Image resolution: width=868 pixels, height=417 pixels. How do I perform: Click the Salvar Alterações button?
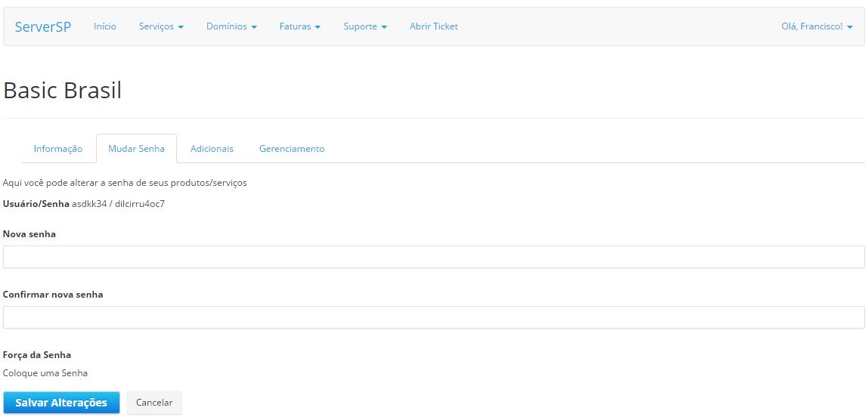click(x=61, y=403)
